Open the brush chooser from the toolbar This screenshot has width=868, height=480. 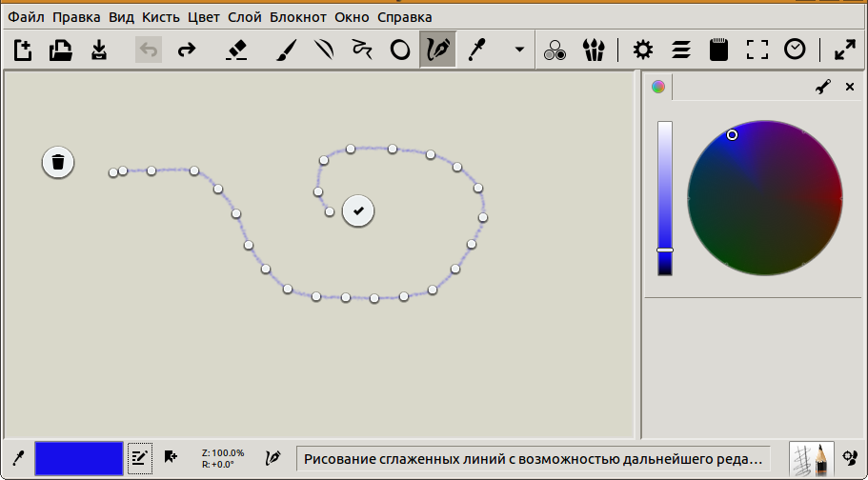pos(594,50)
